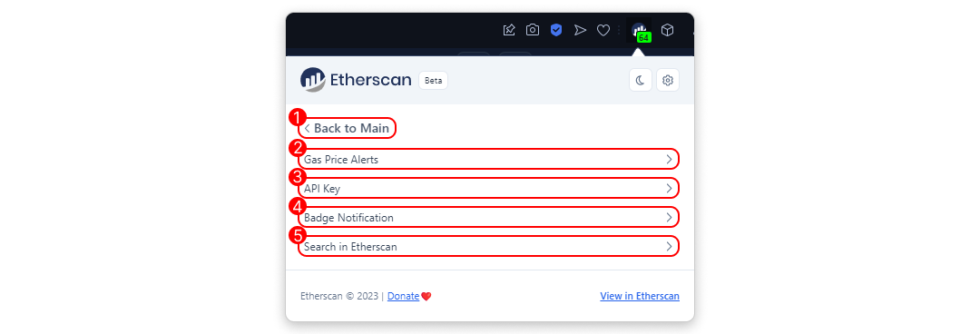Toggle dark mode with the moon icon
This screenshot has width=980, height=334.
[640, 80]
